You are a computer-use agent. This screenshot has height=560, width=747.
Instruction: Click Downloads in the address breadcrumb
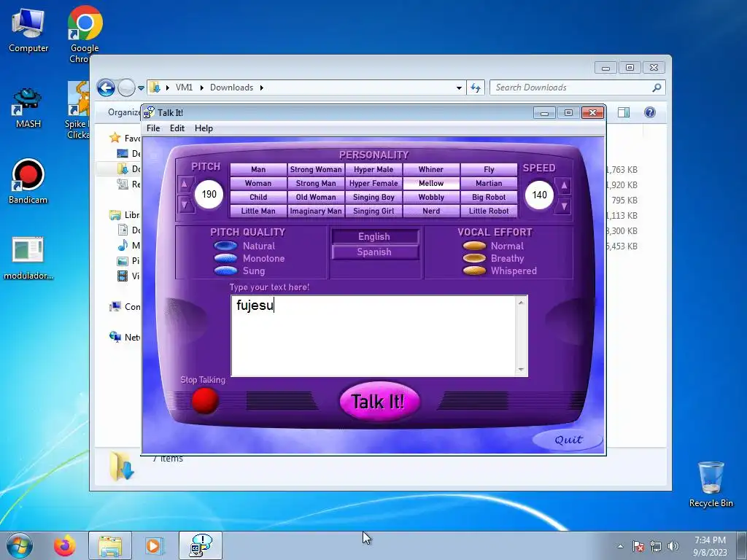[231, 87]
